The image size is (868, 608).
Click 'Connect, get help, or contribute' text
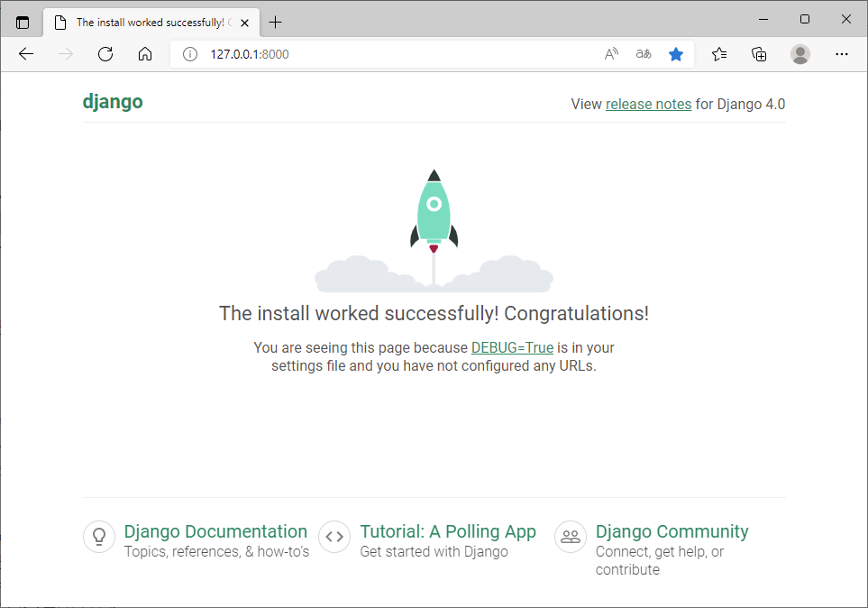(x=659, y=560)
